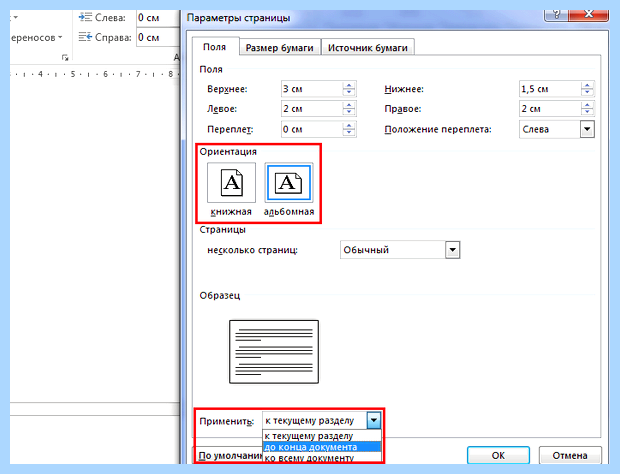Choose к текущему разделу from list
The height and width of the screenshot is (474, 620).
click(322, 436)
